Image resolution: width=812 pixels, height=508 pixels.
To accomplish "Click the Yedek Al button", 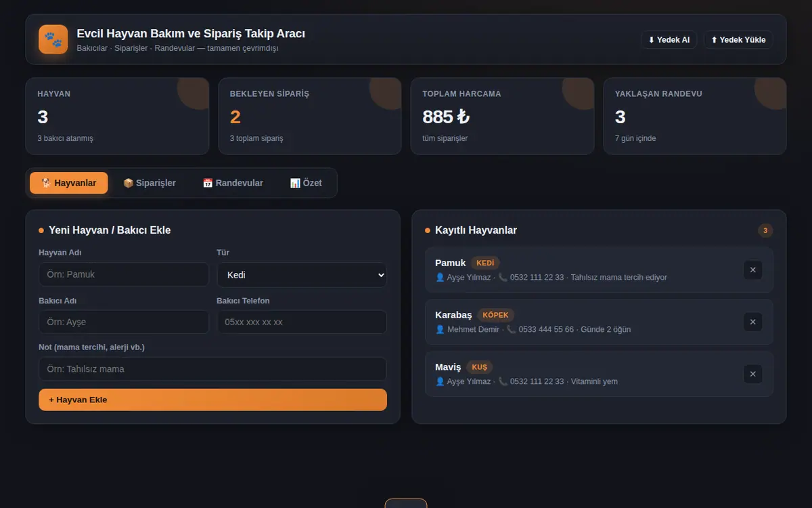I will (x=669, y=40).
